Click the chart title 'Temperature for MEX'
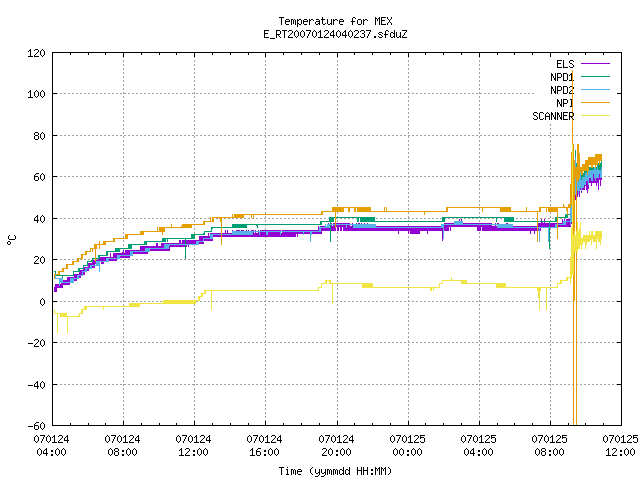This screenshot has width=640, height=480. 335,21
